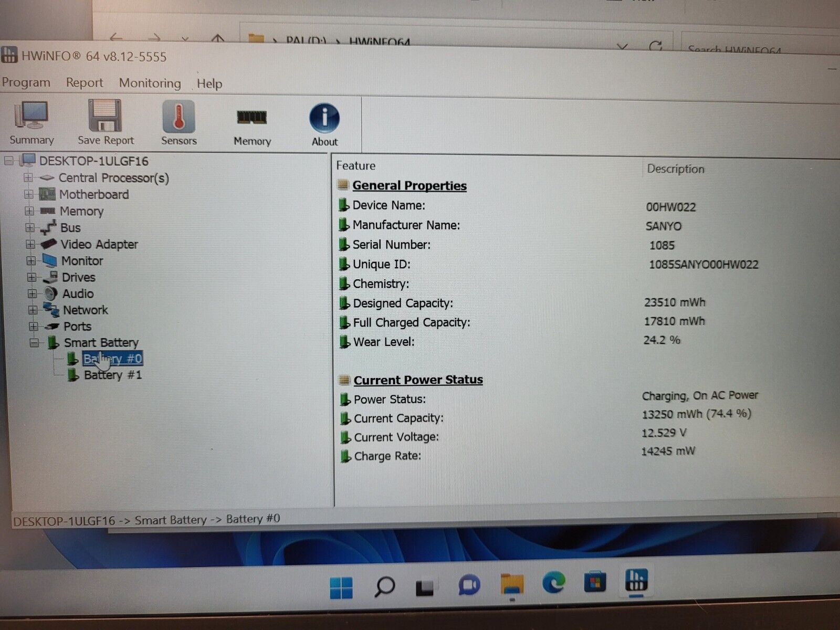Viewport: 840px width, 630px height.
Task: Open the Summary toolbar icon
Action: [x=31, y=122]
